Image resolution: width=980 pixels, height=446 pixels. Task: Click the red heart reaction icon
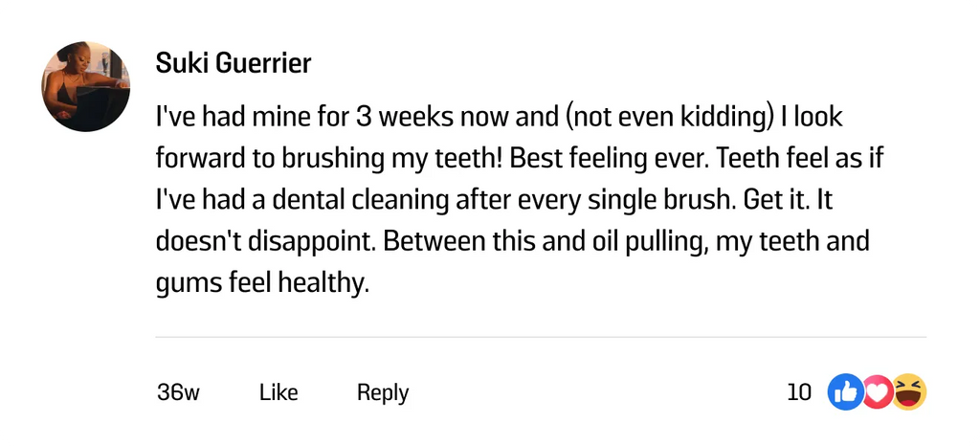(x=876, y=392)
